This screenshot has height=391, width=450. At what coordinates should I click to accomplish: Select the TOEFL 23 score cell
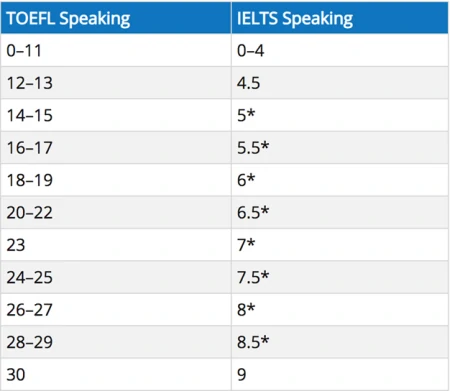point(116,245)
